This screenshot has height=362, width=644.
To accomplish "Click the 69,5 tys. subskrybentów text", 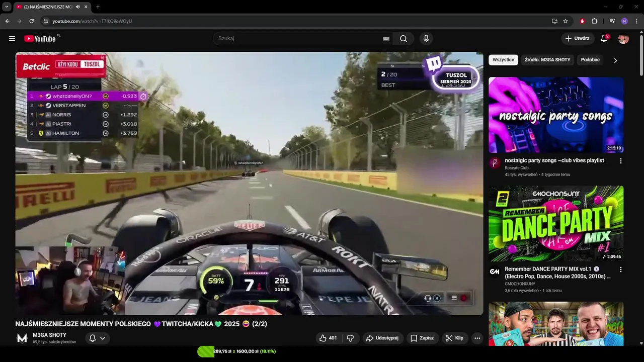I will point(54,342).
